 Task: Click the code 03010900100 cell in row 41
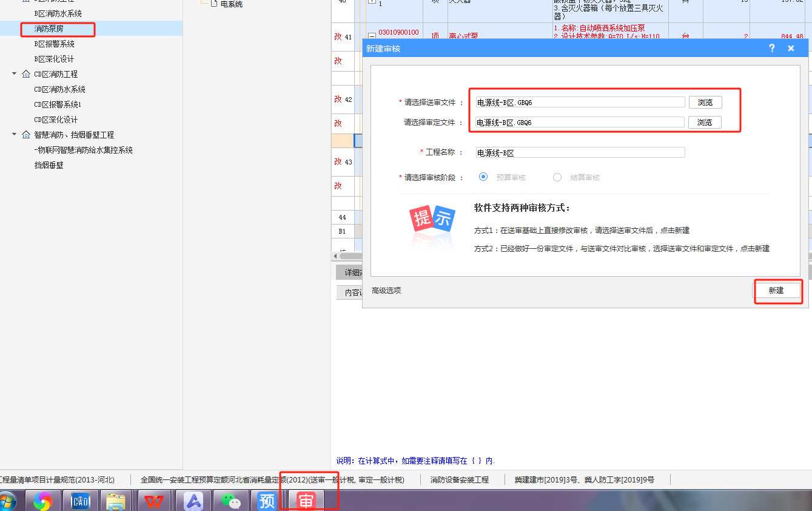pyautogui.click(x=398, y=32)
